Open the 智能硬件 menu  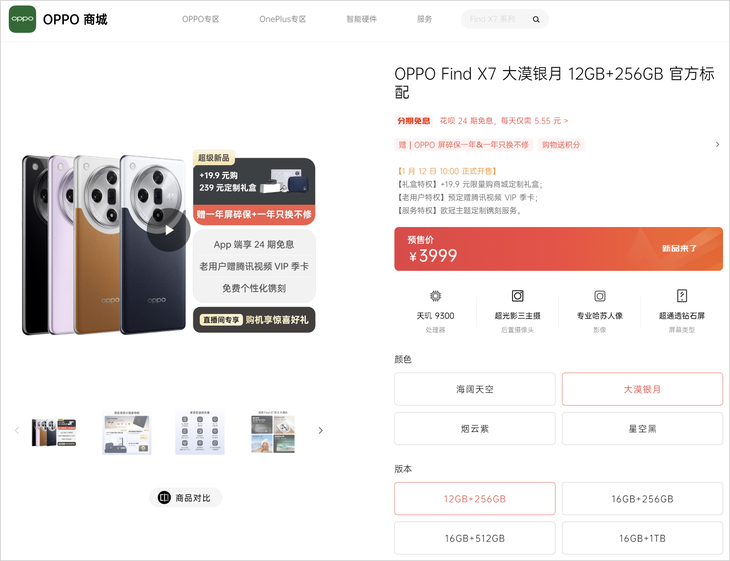(362, 19)
